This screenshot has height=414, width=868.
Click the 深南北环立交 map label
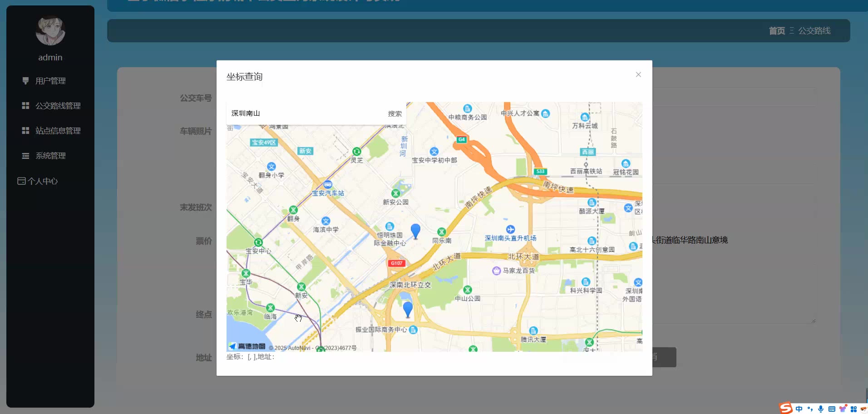(410, 285)
